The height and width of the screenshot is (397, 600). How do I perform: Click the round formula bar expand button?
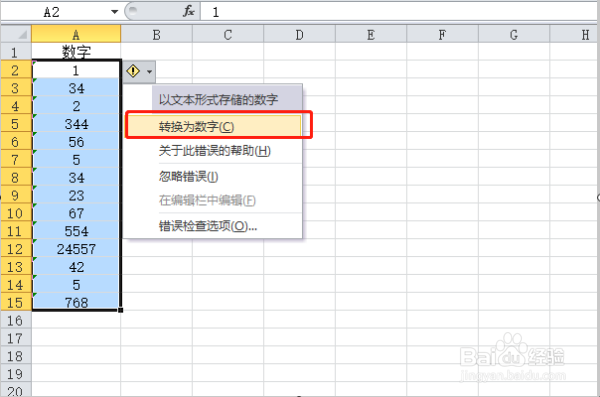pyautogui.click(x=132, y=11)
